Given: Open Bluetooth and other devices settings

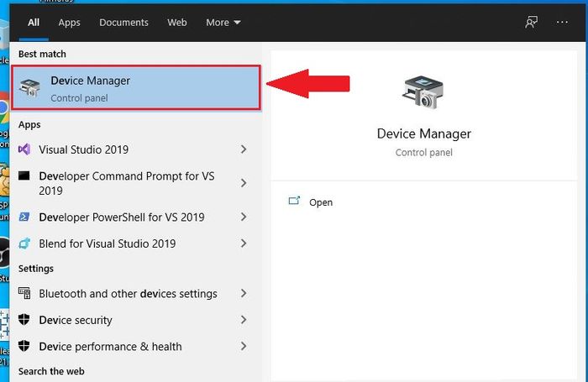Looking at the screenshot, I should pyautogui.click(x=136, y=294).
